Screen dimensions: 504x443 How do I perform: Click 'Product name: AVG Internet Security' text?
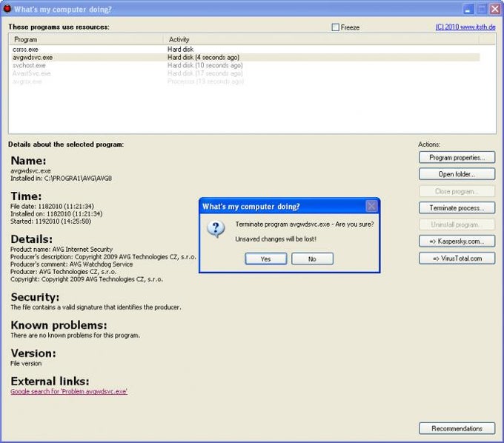[62, 250]
